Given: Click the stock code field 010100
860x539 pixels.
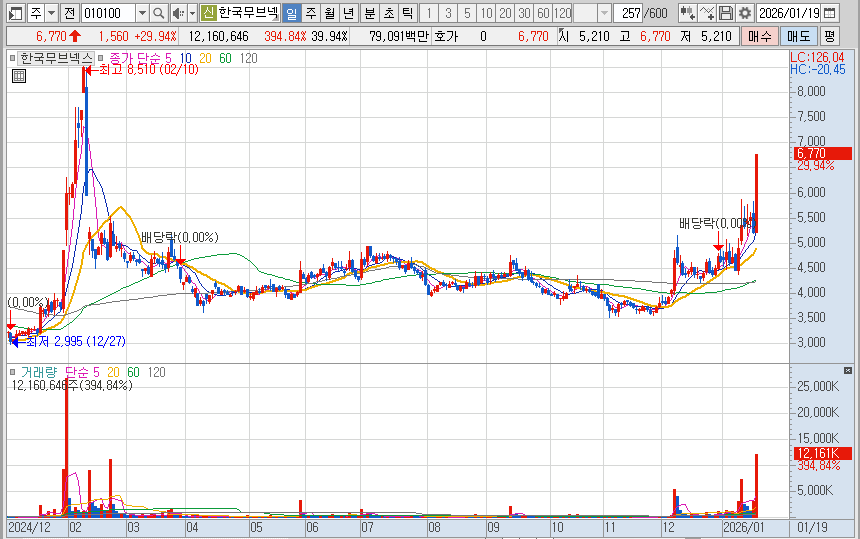Looking at the screenshot, I should click(108, 13).
